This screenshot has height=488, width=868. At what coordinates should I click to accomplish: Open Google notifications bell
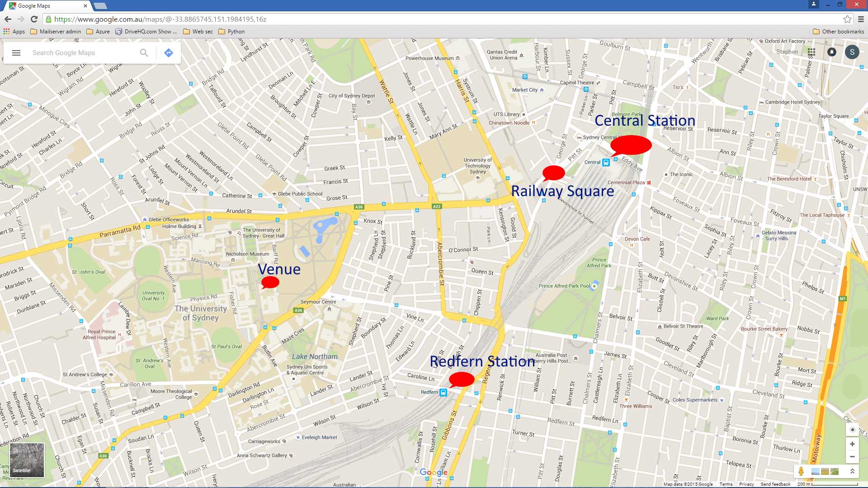click(831, 52)
